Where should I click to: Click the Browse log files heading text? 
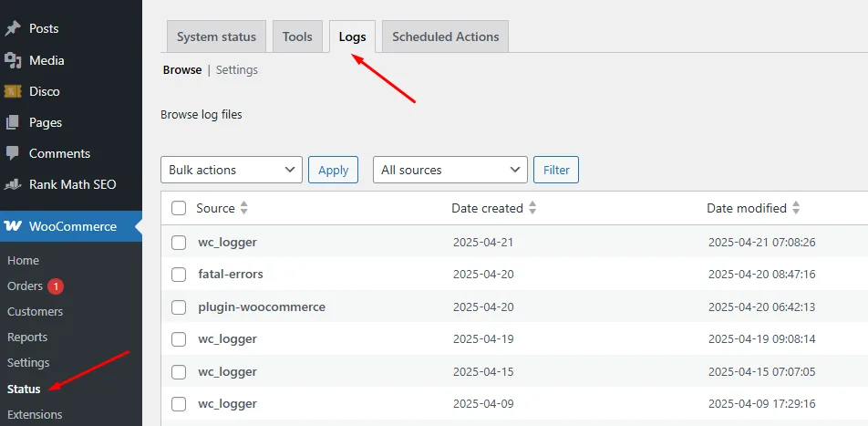coord(201,115)
